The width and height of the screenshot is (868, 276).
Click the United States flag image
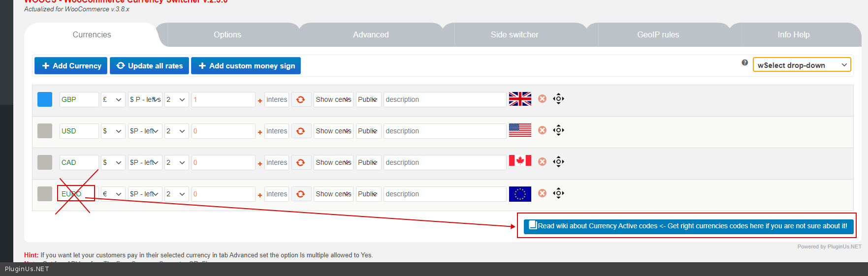click(x=520, y=130)
